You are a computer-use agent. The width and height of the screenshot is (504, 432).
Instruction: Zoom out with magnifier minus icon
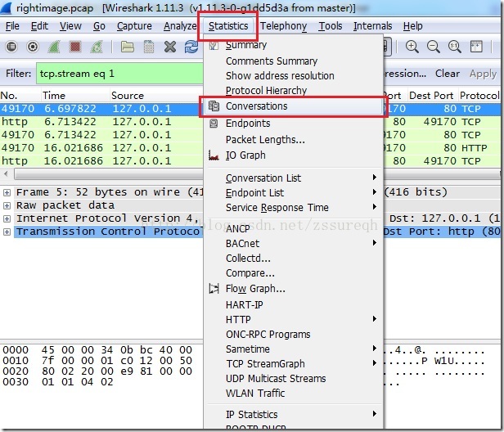point(434,47)
